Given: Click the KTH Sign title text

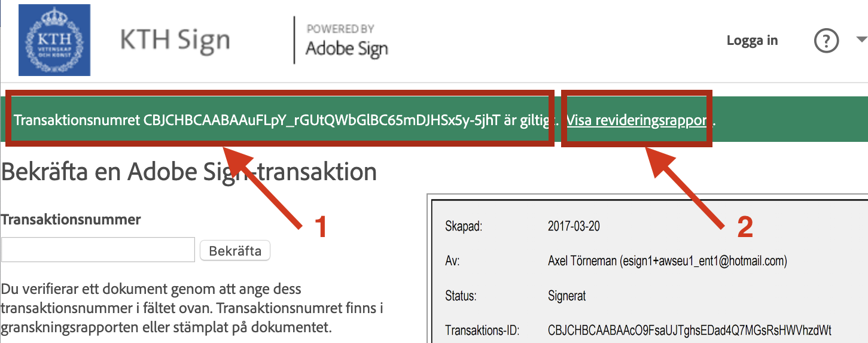Looking at the screenshot, I should (x=175, y=41).
